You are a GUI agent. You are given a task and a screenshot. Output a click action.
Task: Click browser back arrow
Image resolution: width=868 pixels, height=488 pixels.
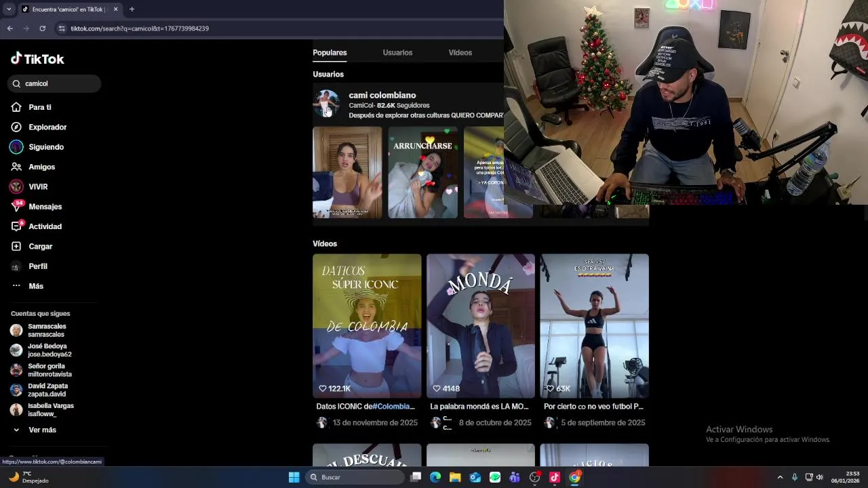(x=9, y=28)
